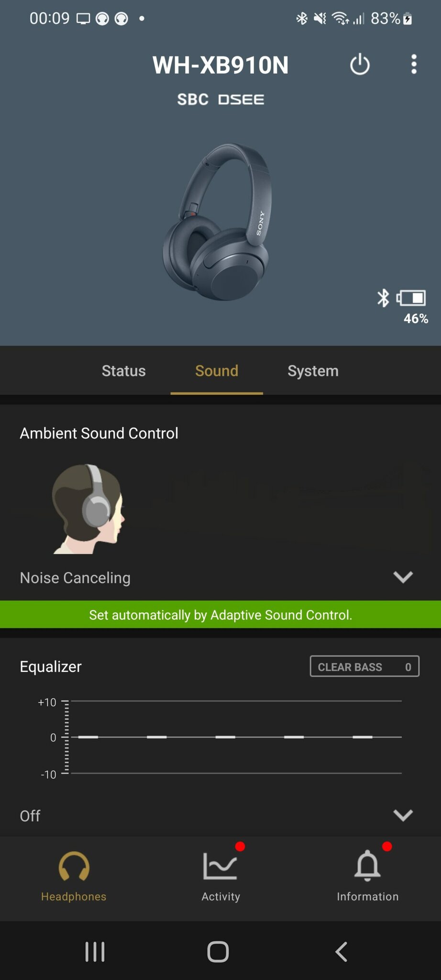Expand the Equalizer Off preset chevron
This screenshot has height=980, width=441.
(x=403, y=815)
